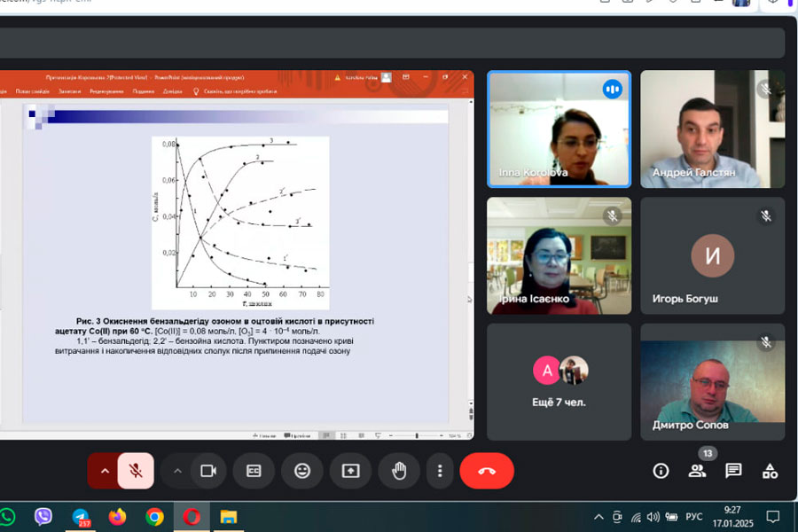The width and height of the screenshot is (798, 532).
Task: Open the Help tab in PowerPoint ribbon
Action: [173, 91]
